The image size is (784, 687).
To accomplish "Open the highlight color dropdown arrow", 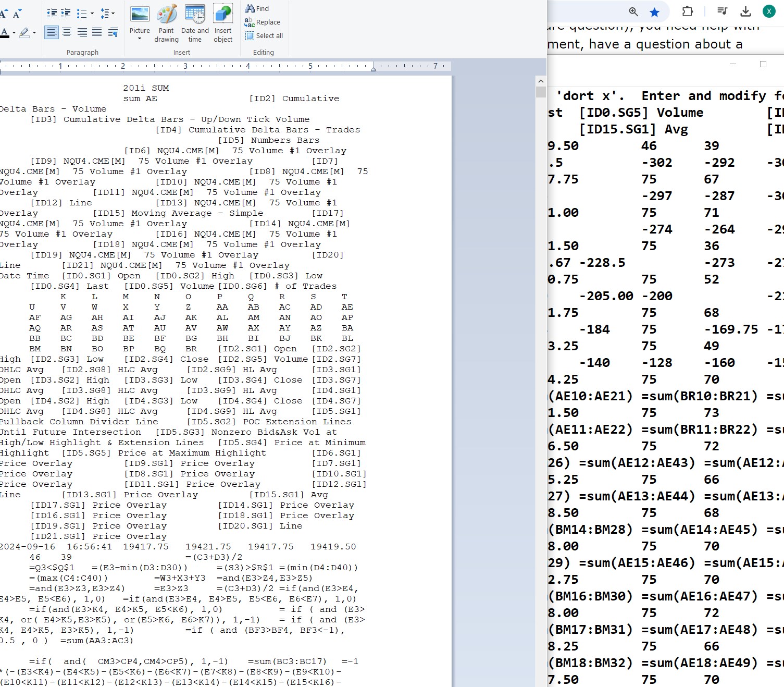I will (34, 33).
